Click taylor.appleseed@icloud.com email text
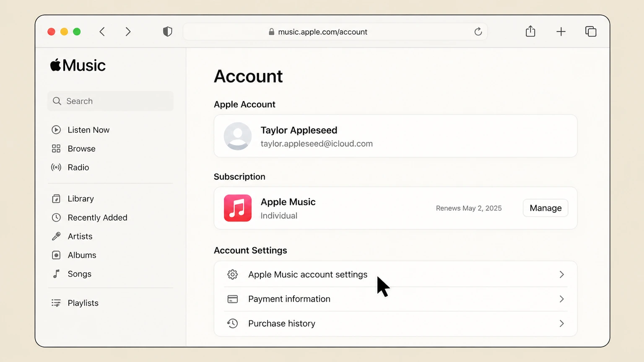The image size is (644, 362). (317, 144)
